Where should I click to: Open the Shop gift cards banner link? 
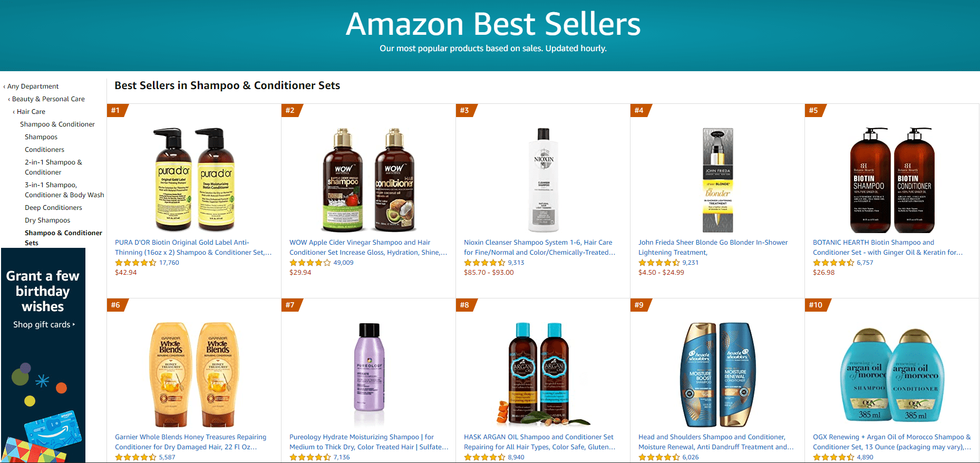tap(44, 325)
